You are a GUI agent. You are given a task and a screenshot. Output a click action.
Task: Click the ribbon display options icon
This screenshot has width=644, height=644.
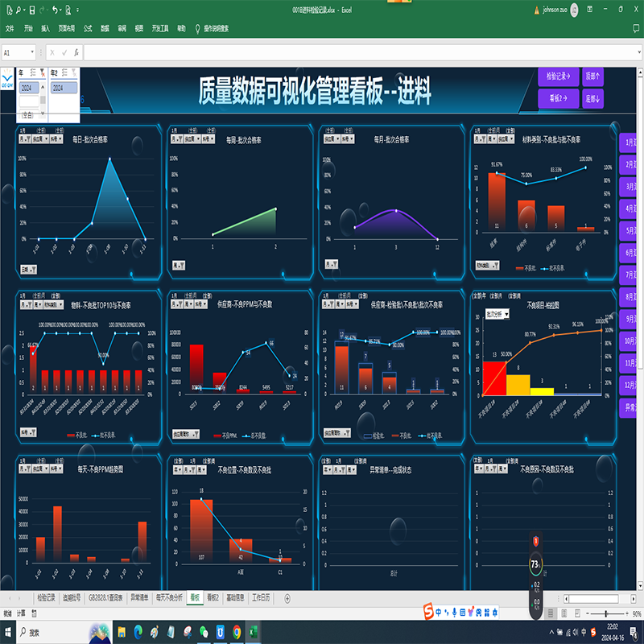click(x=589, y=9)
